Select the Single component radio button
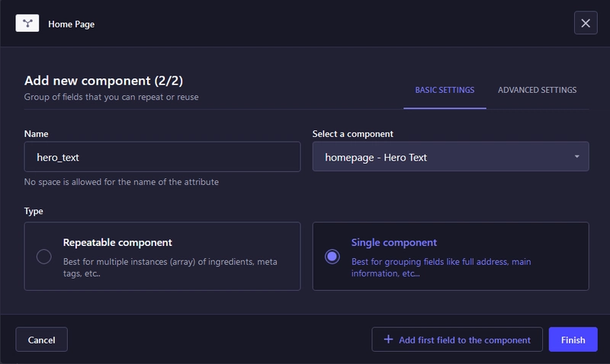The image size is (610, 364). click(x=332, y=257)
